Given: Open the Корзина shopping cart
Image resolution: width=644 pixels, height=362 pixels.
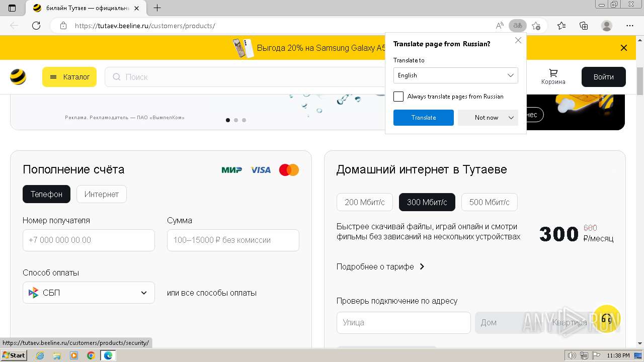Looking at the screenshot, I should (x=553, y=77).
